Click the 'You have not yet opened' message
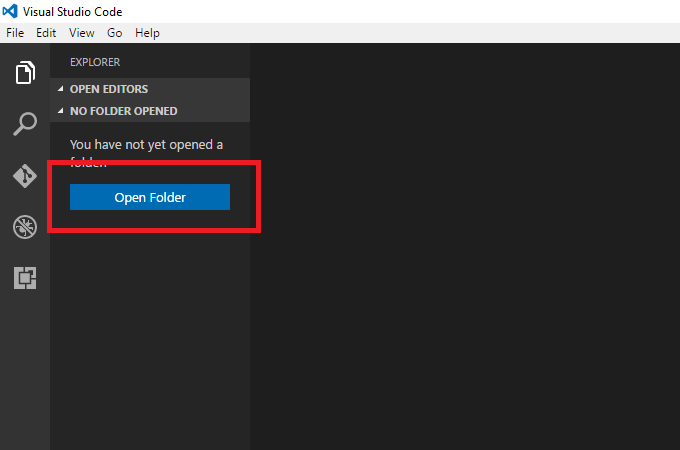The height and width of the screenshot is (450, 680). 147,152
